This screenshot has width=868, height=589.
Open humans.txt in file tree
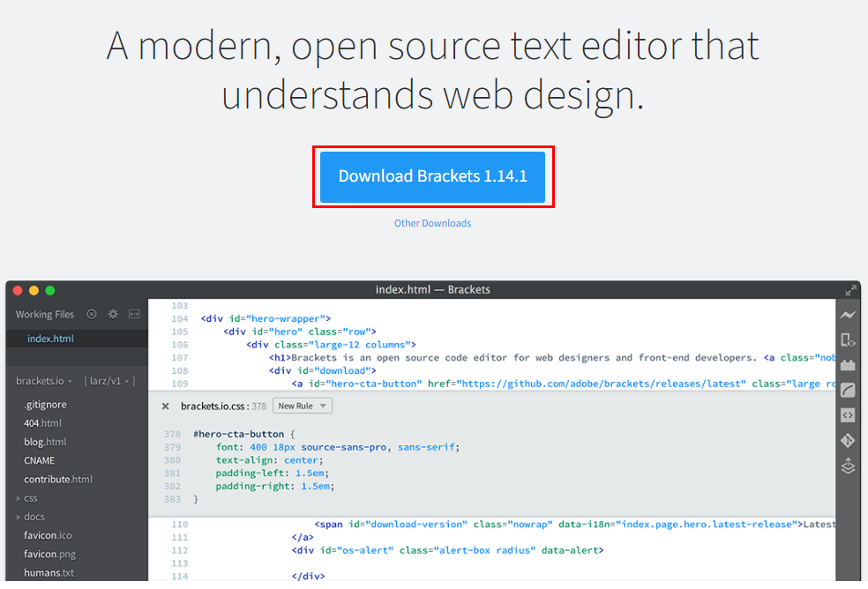coord(49,573)
